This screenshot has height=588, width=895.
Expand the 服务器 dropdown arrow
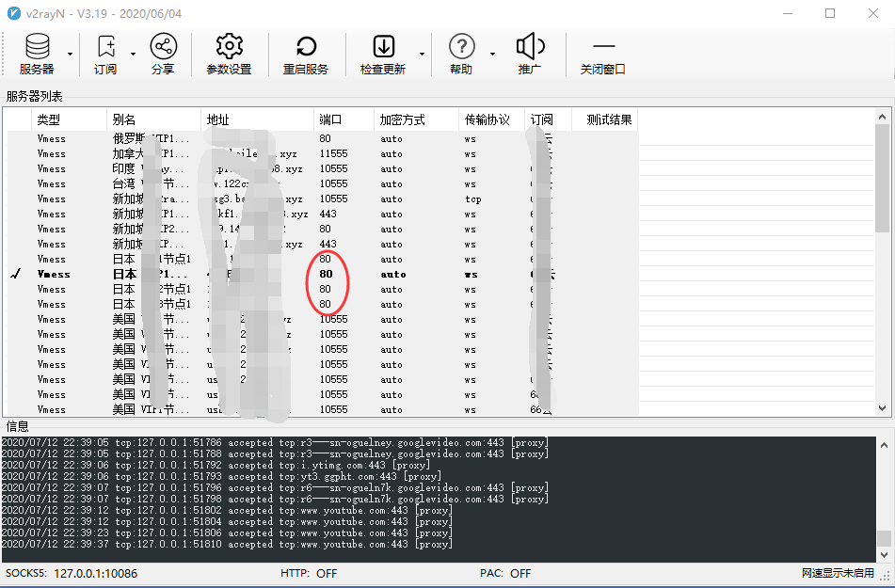pyautogui.click(x=71, y=55)
